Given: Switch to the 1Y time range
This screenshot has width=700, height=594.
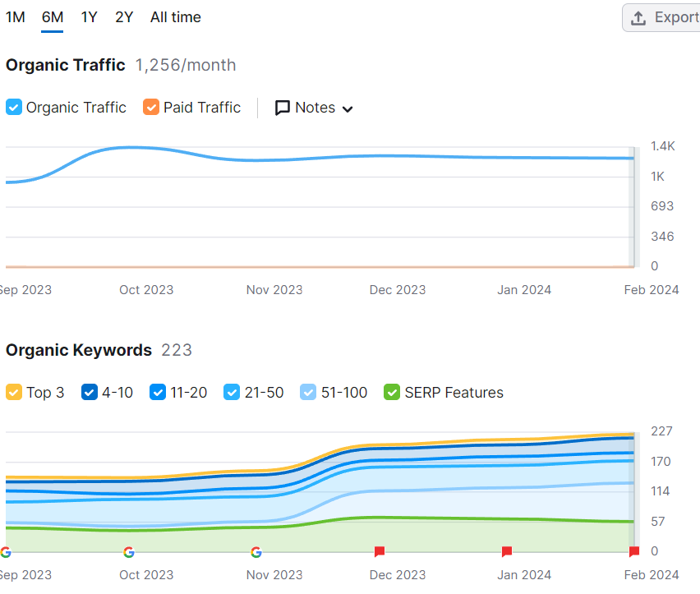Looking at the screenshot, I should coord(89,17).
